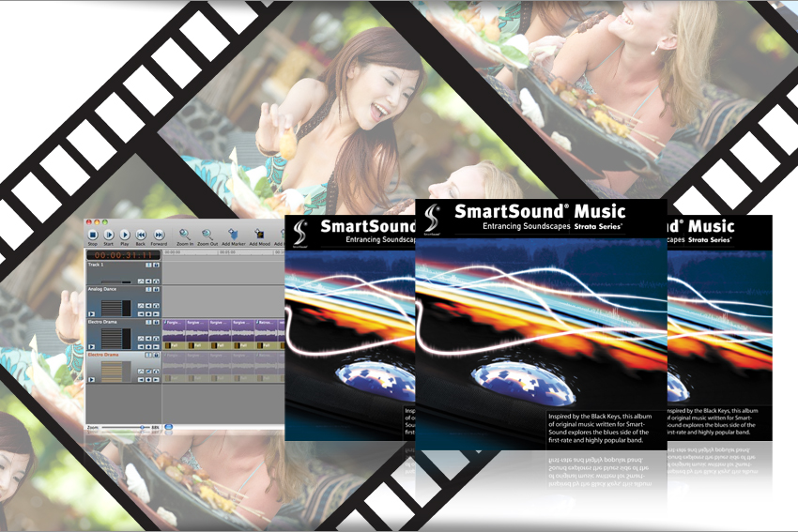This screenshot has width=798, height=532.
Task: Select the Track 1 header
Action: point(124,273)
